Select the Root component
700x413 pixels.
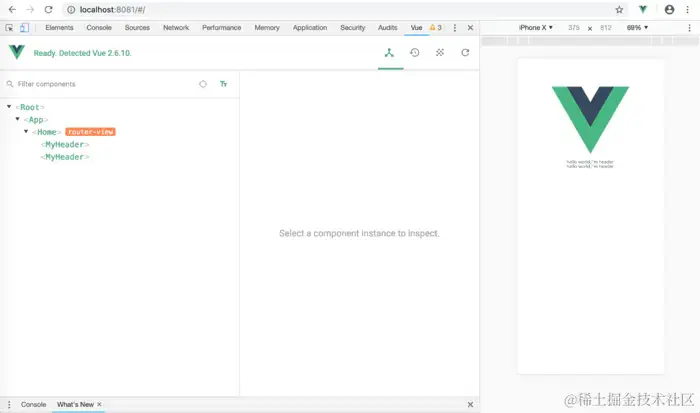pos(30,107)
